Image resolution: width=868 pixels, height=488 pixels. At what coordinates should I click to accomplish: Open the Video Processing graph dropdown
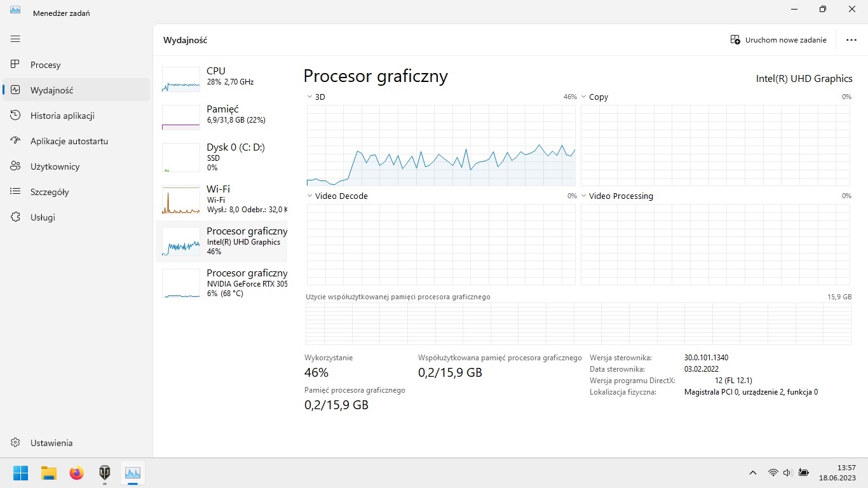coord(584,196)
